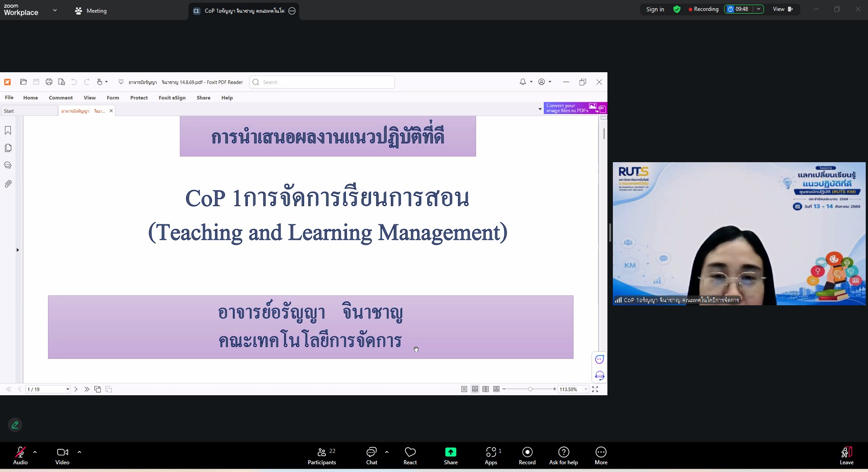Viewport: 868px width, 472px height.
Task: Click the React button
Action: tap(410, 456)
